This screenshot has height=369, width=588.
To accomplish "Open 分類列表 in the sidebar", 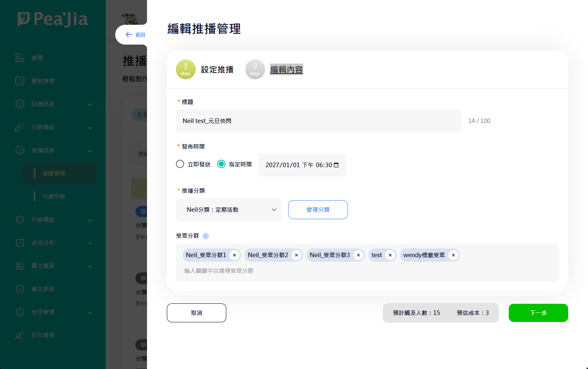I will 54,196.
